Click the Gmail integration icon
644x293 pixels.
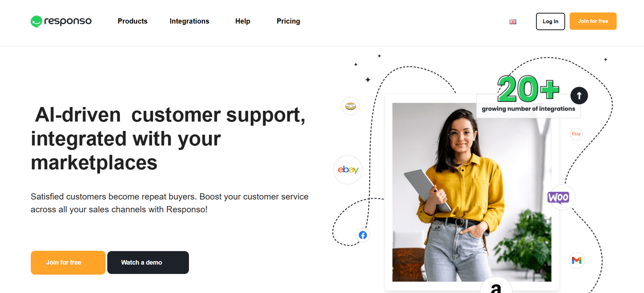[x=577, y=260]
